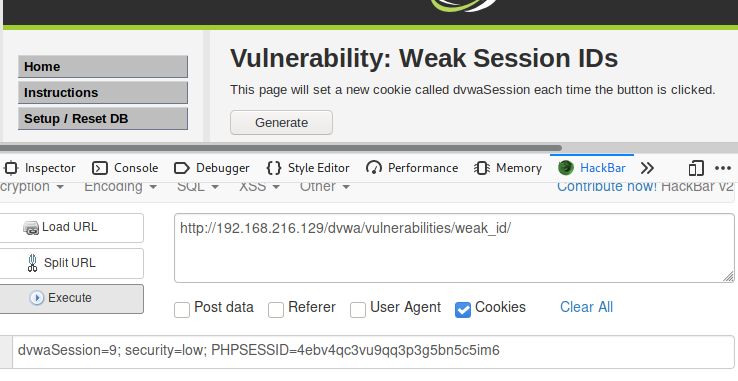738x381 pixels.
Task: Open the Instructions menu item
Action: pyautogui.click(x=103, y=93)
